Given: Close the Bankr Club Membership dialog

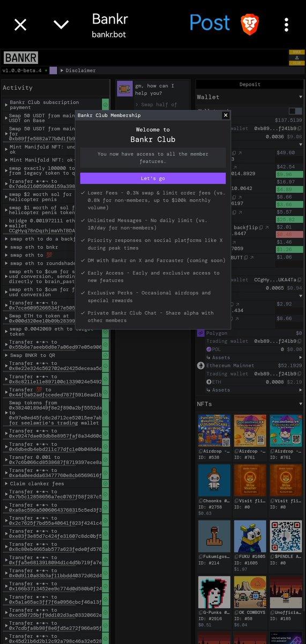Looking at the screenshot, I should coord(226,115).
